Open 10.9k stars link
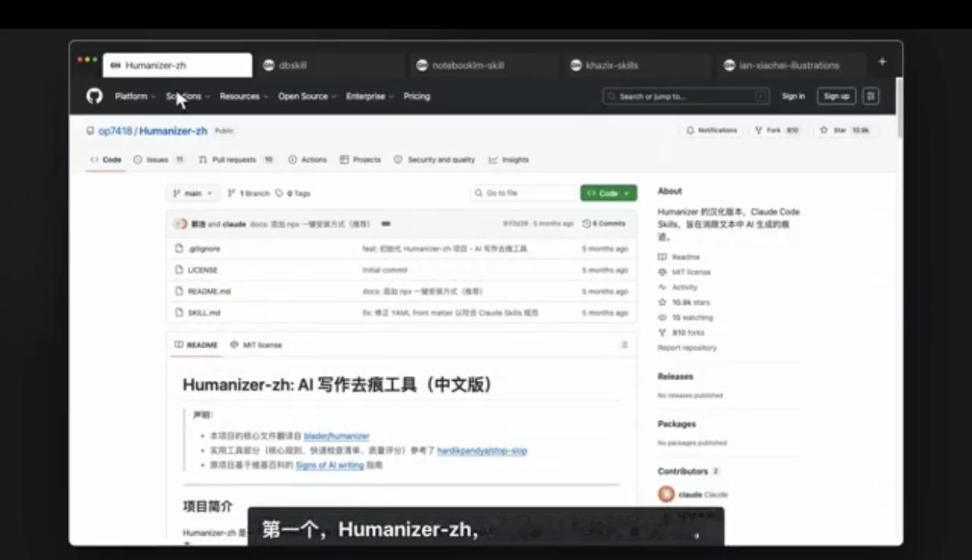Image resolution: width=972 pixels, height=560 pixels. tap(684, 302)
